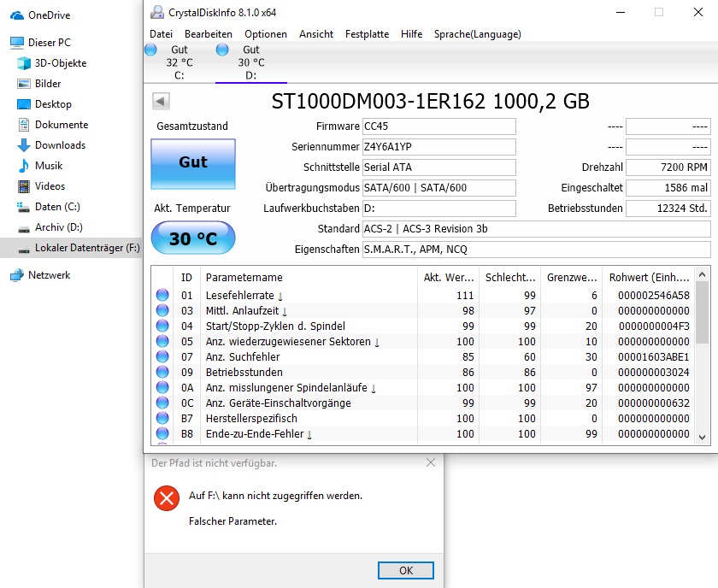Image resolution: width=718 pixels, height=588 pixels.
Task: Click the red error icon in the dialog
Action: [x=167, y=497]
